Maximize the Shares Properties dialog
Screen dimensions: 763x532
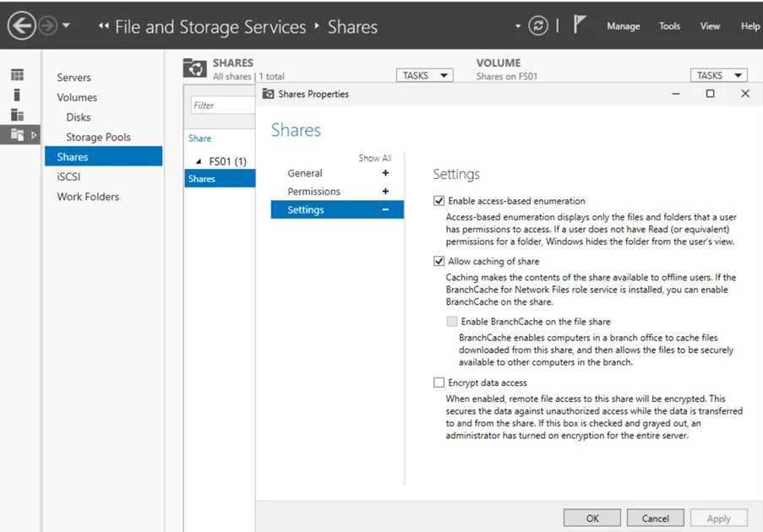coord(710,94)
